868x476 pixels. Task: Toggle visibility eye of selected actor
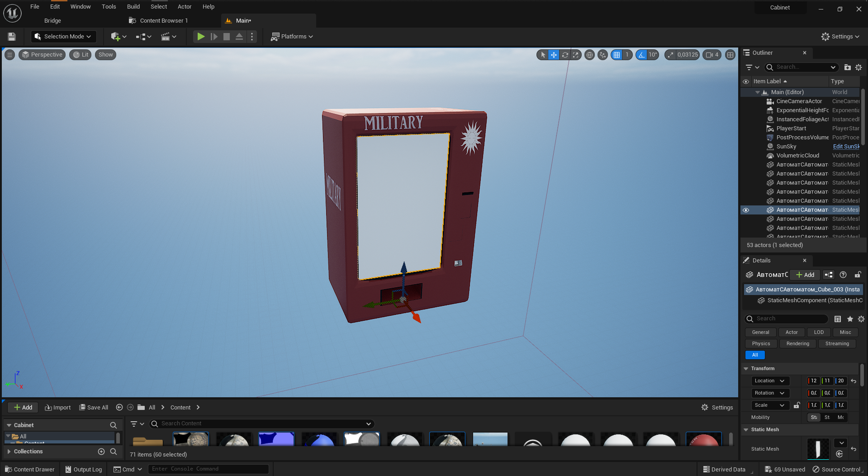(746, 210)
